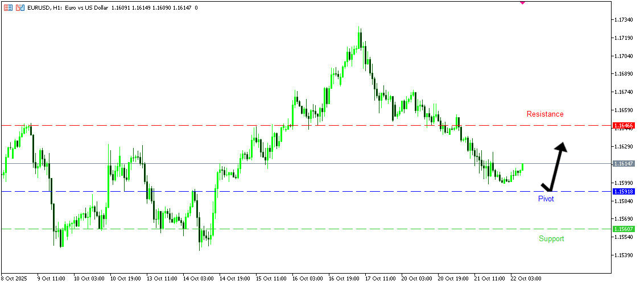The image size is (644, 285).
Task: Click the blue 1.15918 price tag
Action: [x=624, y=192]
